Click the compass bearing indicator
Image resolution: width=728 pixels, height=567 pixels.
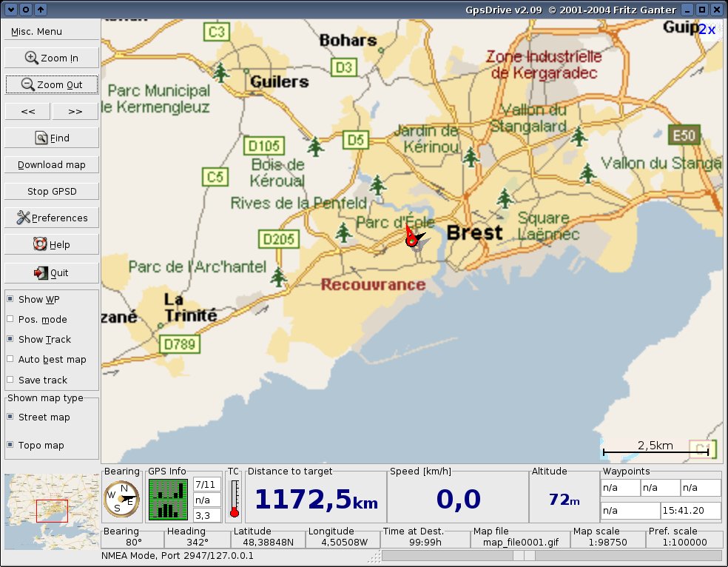[121, 499]
